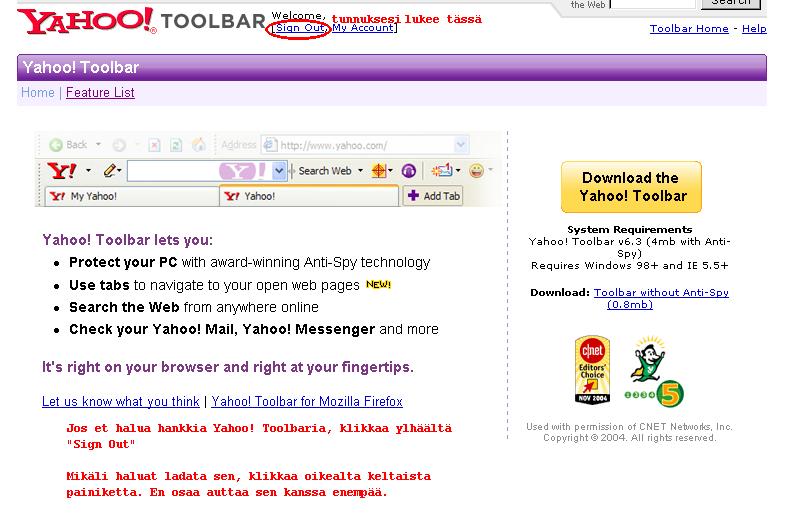
Task: Click the pencil highlighter icon in toolbar preview
Action: point(109,171)
